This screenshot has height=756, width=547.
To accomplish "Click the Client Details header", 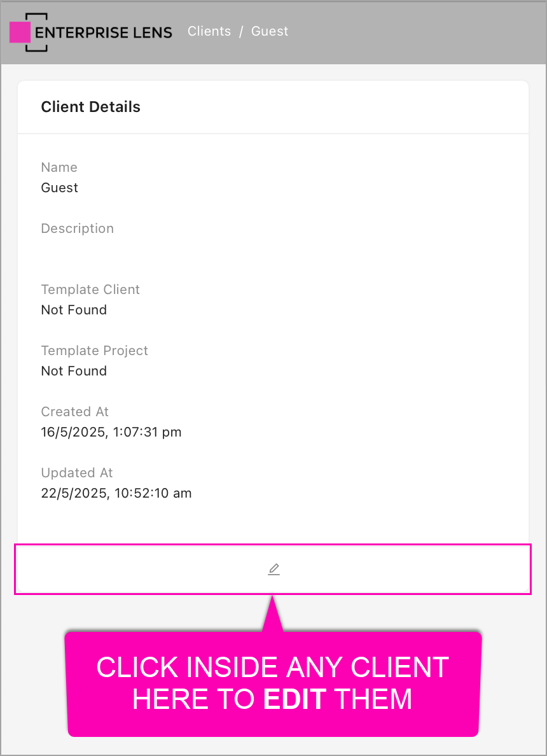I will pos(90,107).
